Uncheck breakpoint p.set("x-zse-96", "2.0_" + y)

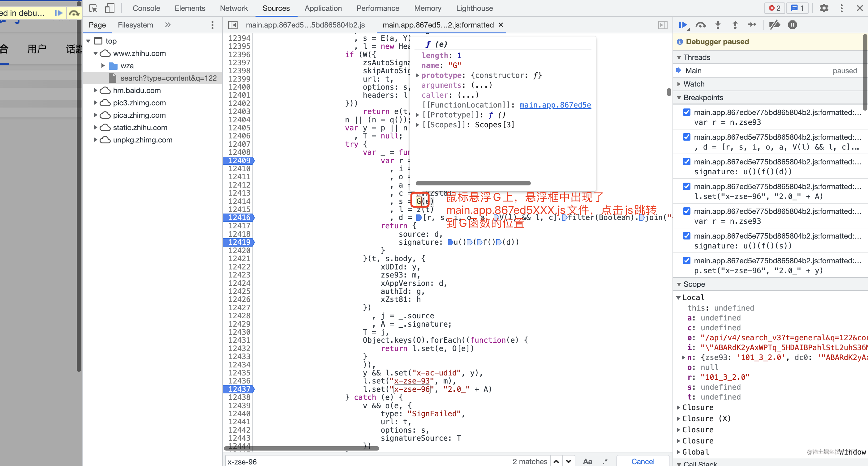(x=686, y=261)
